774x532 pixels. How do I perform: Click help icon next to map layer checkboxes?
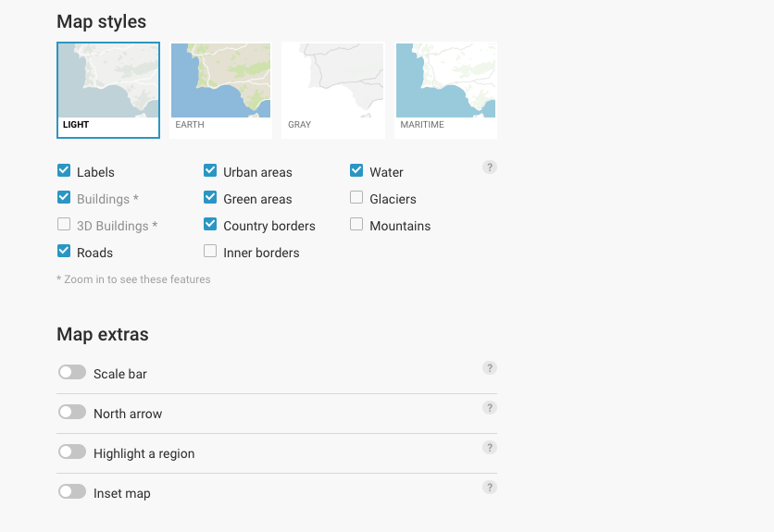click(490, 167)
